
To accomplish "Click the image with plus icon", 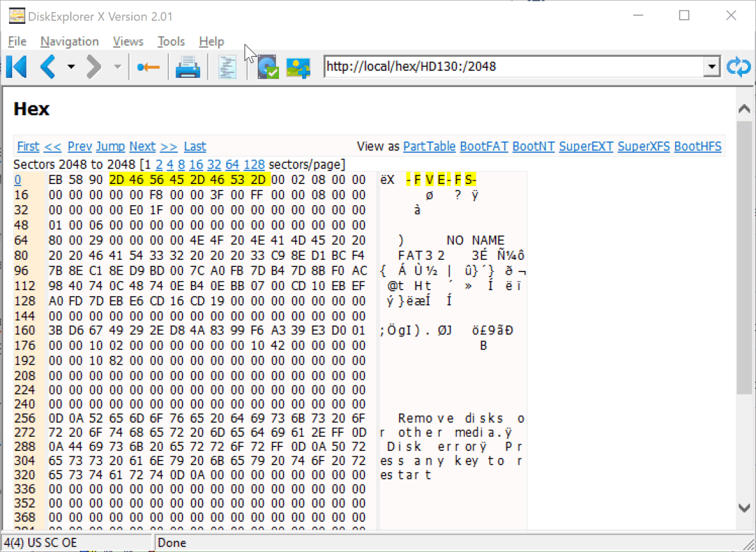I will tap(298, 67).
